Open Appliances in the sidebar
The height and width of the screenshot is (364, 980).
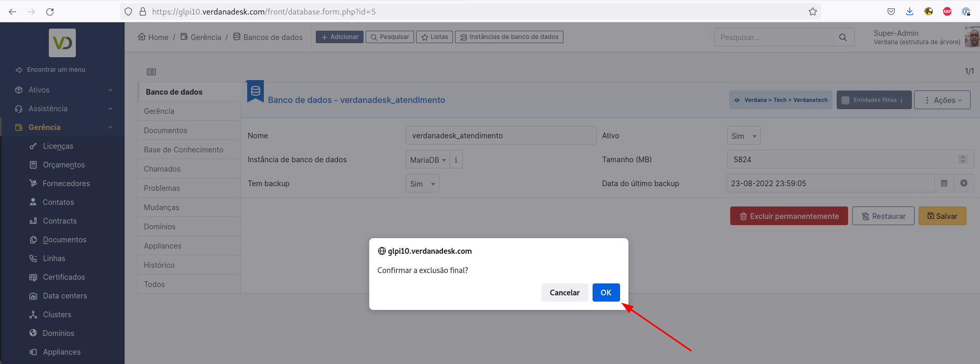(x=62, y=352)
